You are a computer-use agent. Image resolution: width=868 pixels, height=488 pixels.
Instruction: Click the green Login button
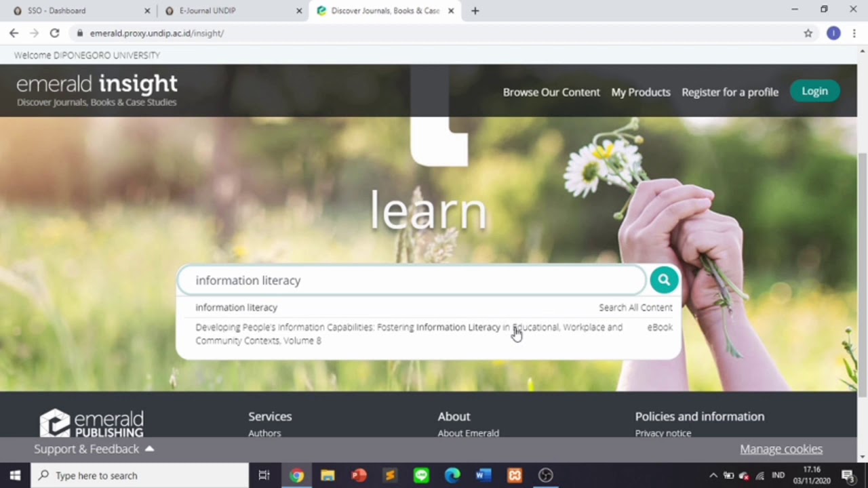(x=814, y=91)
